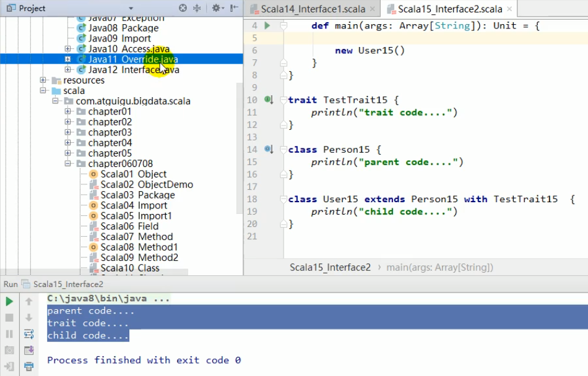Switch to Scala15_Interface2.scala tab
The width and height of the screenshot is (588, 376).
[x=449, y=9]
